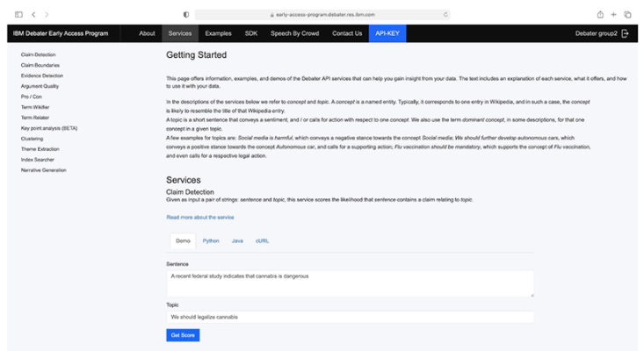The height and width of the screenshot is (351, 644).
Task: Jump to Narrative Generation in sidebar
Action: [44, 170]
